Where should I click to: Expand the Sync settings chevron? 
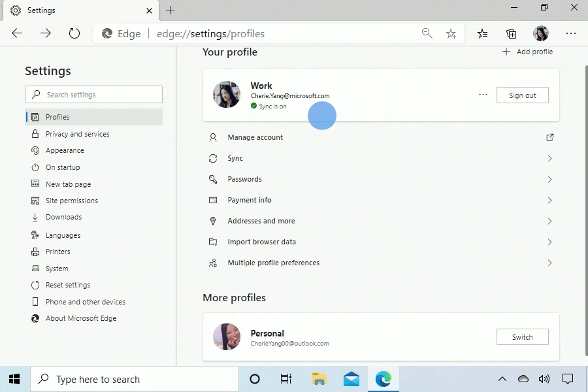549,158
